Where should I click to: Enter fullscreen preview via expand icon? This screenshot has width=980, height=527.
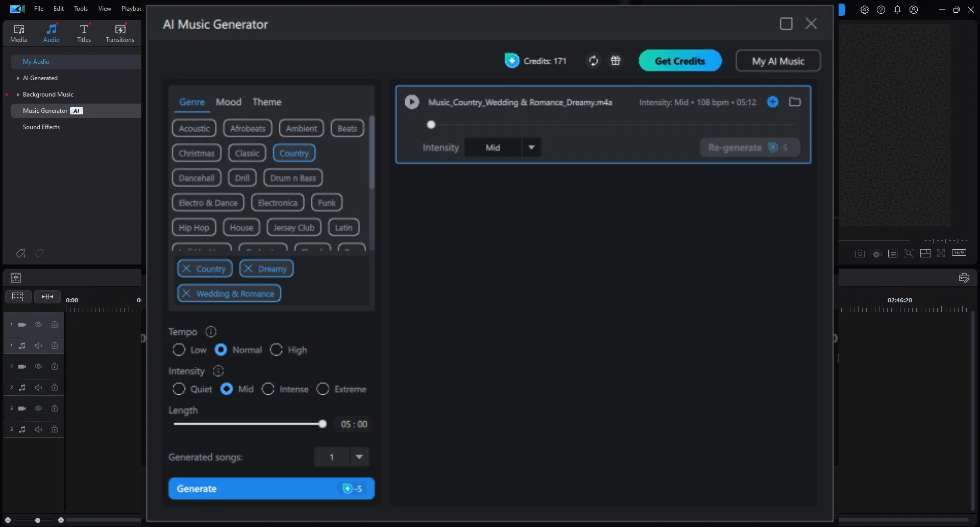click(x=941, y=253)
